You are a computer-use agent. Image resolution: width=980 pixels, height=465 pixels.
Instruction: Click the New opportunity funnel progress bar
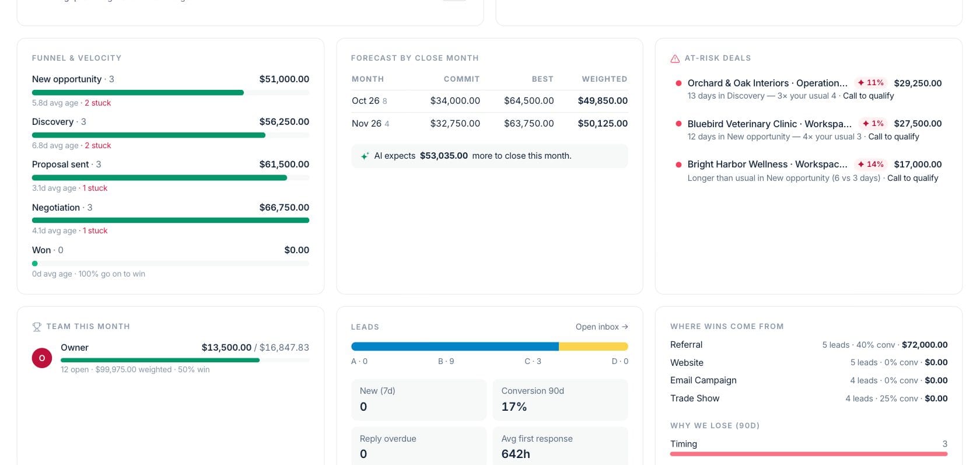click(x=170, y=92)
